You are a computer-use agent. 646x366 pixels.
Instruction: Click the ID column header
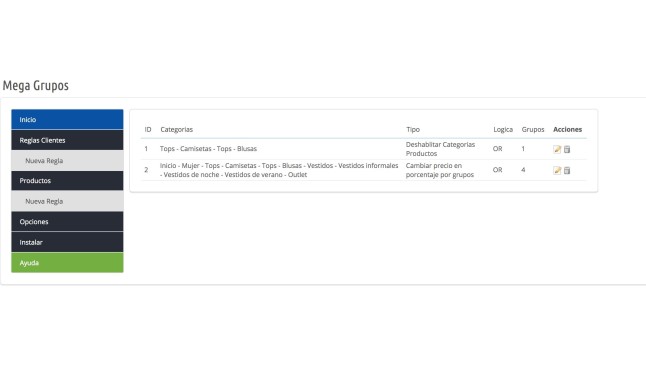click(x=148, y=129)
